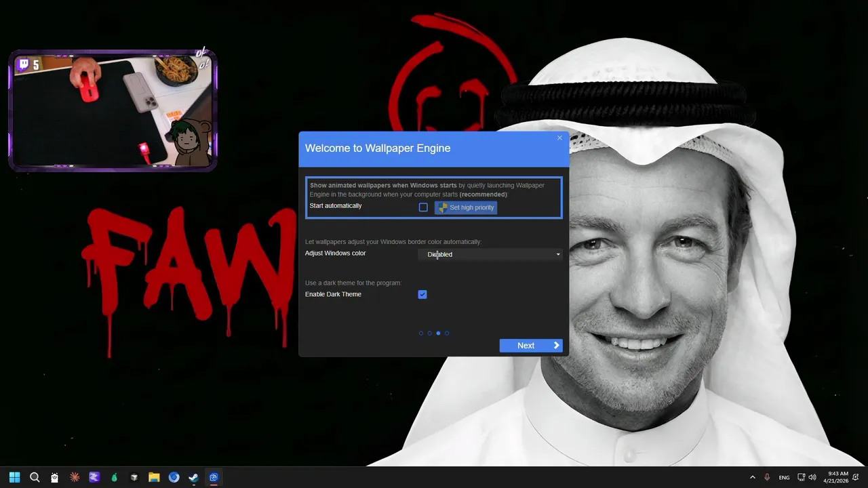Click the second page indicator dot
Screen dimensions: 868x488
coord(429,333)
